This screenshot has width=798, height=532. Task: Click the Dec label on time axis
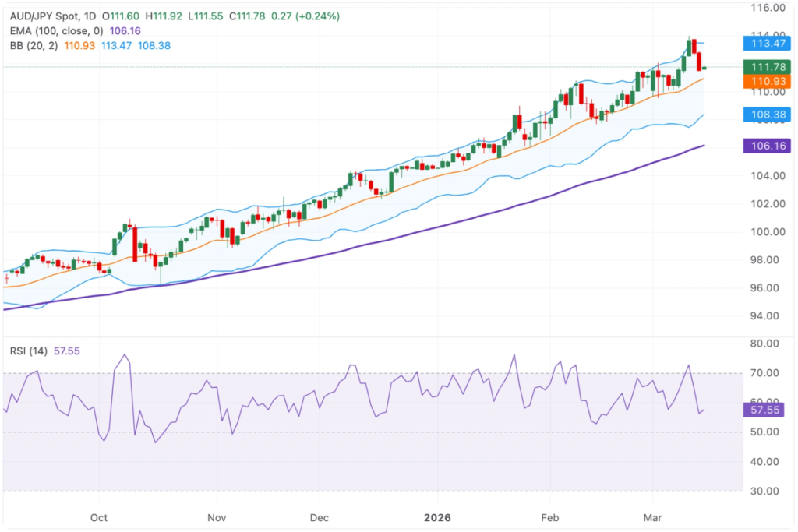pyautogui.click(x=319, y=518)
